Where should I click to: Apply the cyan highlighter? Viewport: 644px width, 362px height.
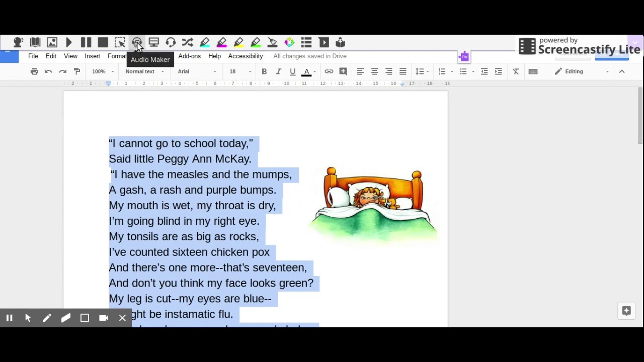[205, 43]
